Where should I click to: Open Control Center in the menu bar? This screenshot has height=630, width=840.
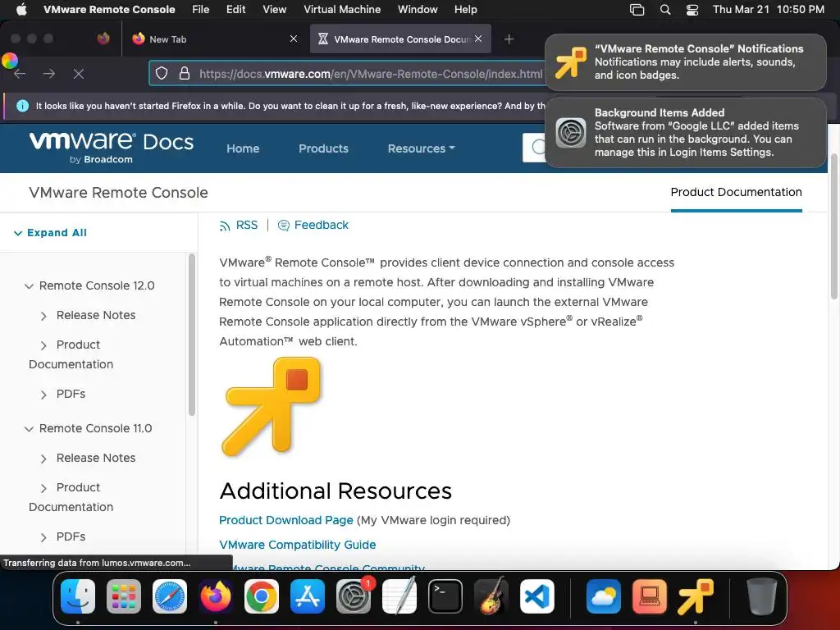coord(692,10)
